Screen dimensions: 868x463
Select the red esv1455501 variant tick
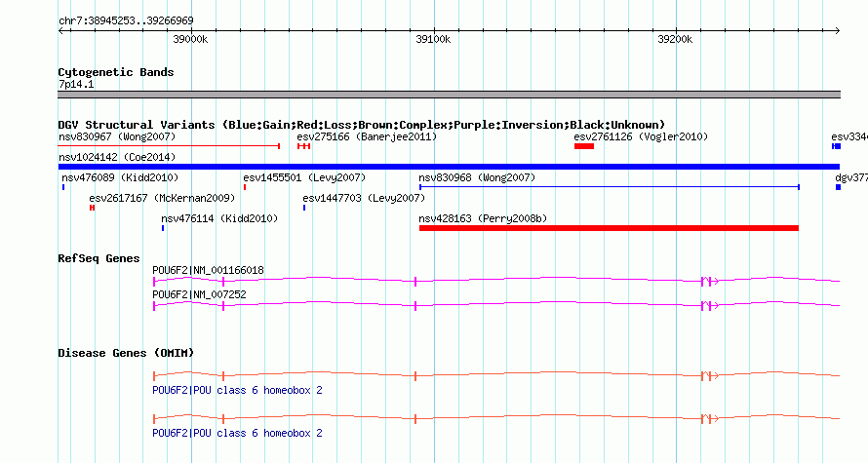click(245, 187)
